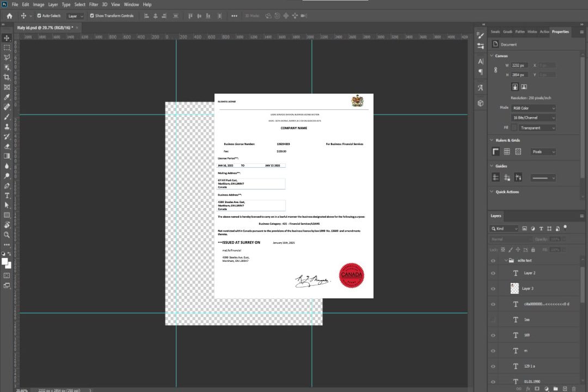This screenshot has height=392, width=588.
Task: Select the Path Selection tool
Action: [7, 205]
